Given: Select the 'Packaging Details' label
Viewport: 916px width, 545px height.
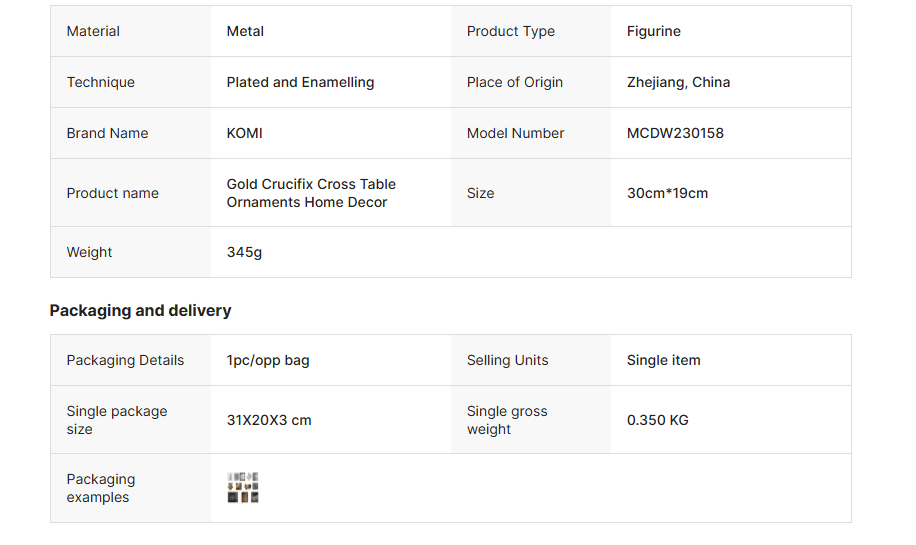Looking at the screenshot, I should tap(125, 360).
